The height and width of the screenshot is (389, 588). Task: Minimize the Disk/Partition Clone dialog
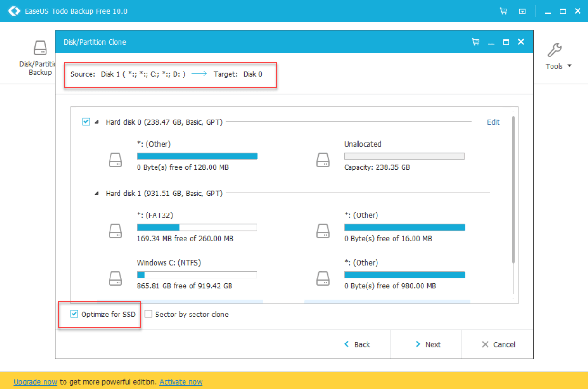tap(491, 44)
